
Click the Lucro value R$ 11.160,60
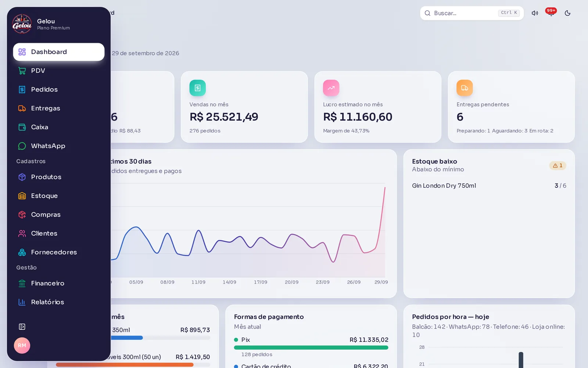(358, 117)
